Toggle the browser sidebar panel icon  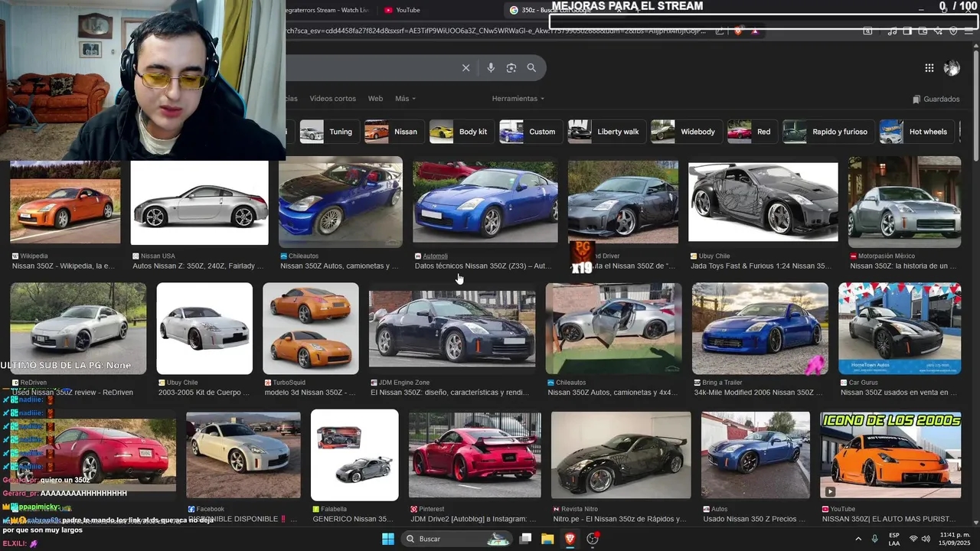coord(907,31)
